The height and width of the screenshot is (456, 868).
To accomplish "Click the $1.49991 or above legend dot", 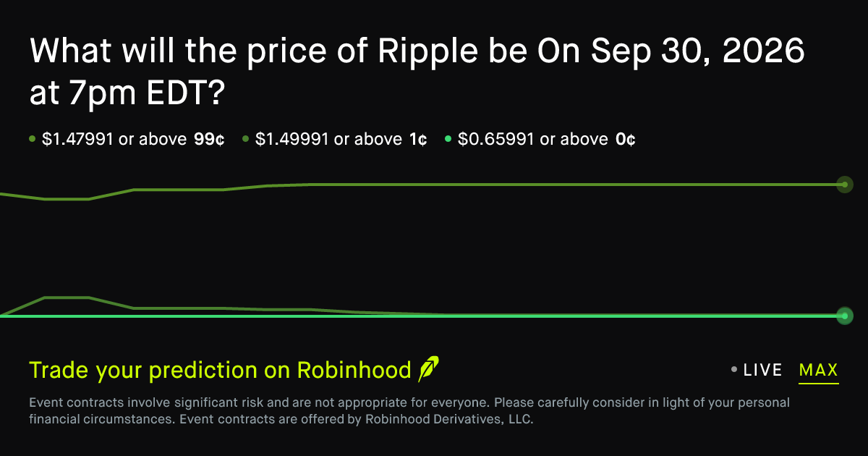I will tap(246, 139).
